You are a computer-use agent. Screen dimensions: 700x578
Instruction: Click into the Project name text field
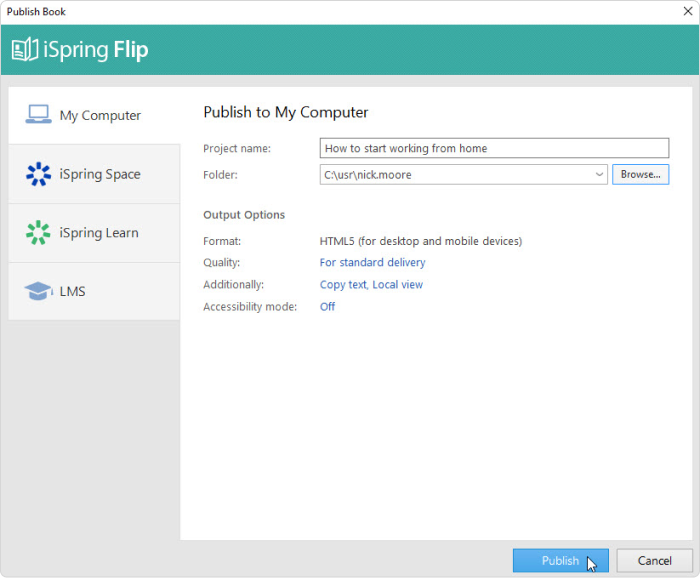coord(494,149)
